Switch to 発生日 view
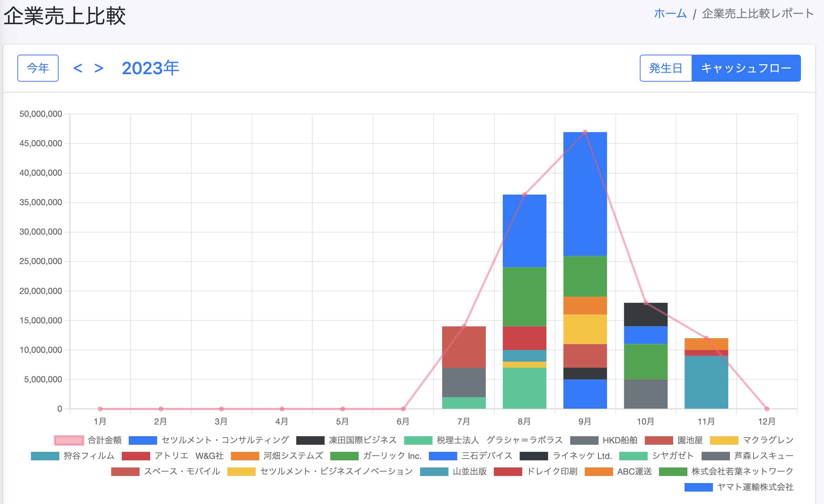This screenshot has width=824, height=504. (666, 68)
